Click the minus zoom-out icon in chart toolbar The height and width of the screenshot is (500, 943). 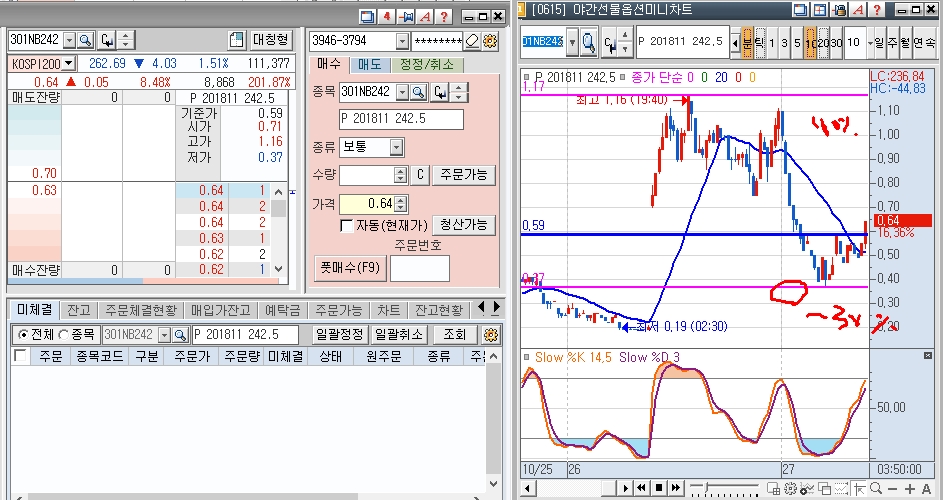pyautogui.click(x=892, y=489)
